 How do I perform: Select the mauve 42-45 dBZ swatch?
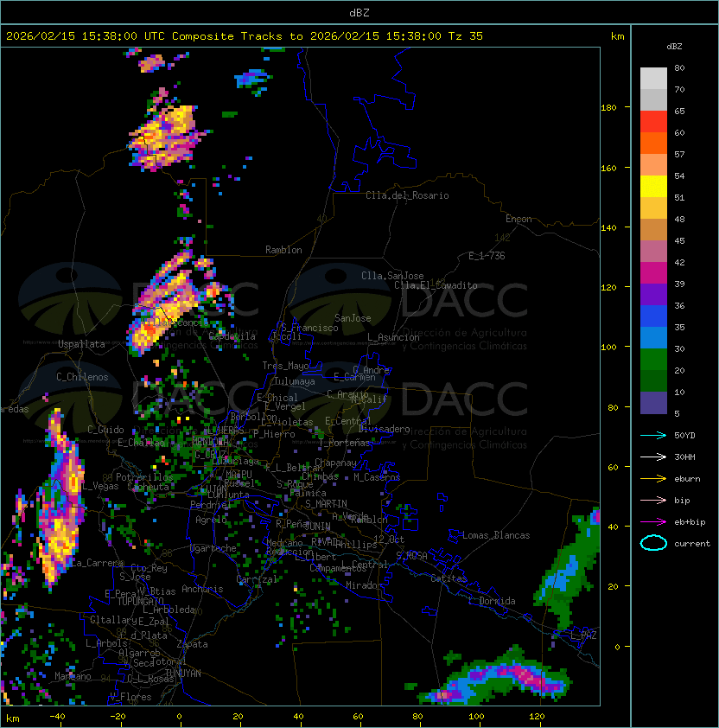(653, 252)
